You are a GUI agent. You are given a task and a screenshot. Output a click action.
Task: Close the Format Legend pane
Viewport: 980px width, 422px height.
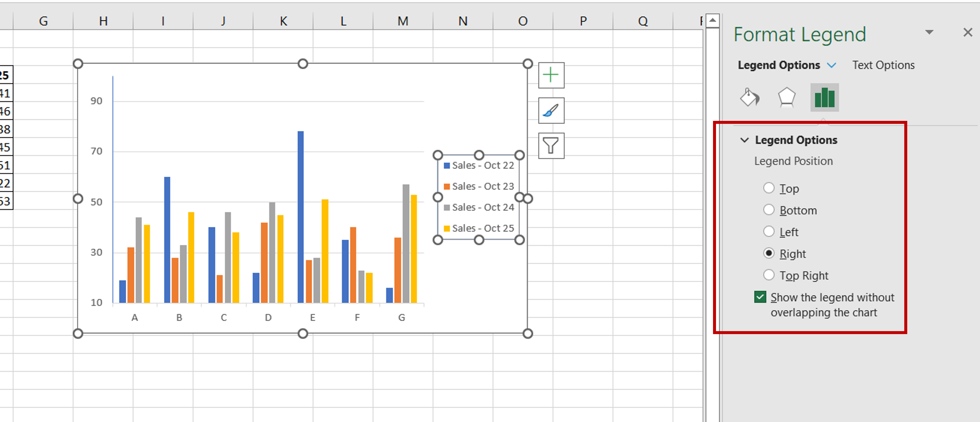968,32
